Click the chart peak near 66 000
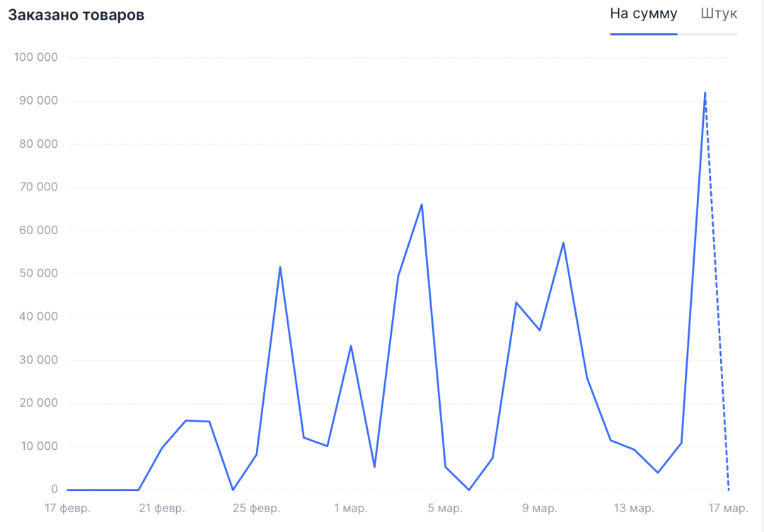Image resolution: width=764 pixels, height=532 pixels. [422, 204]
